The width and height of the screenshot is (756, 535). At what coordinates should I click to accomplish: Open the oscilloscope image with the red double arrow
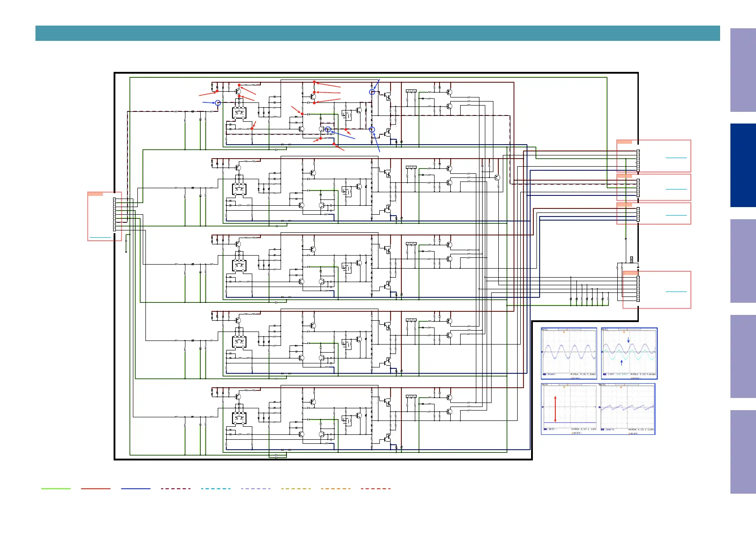[x=569, y=409]
